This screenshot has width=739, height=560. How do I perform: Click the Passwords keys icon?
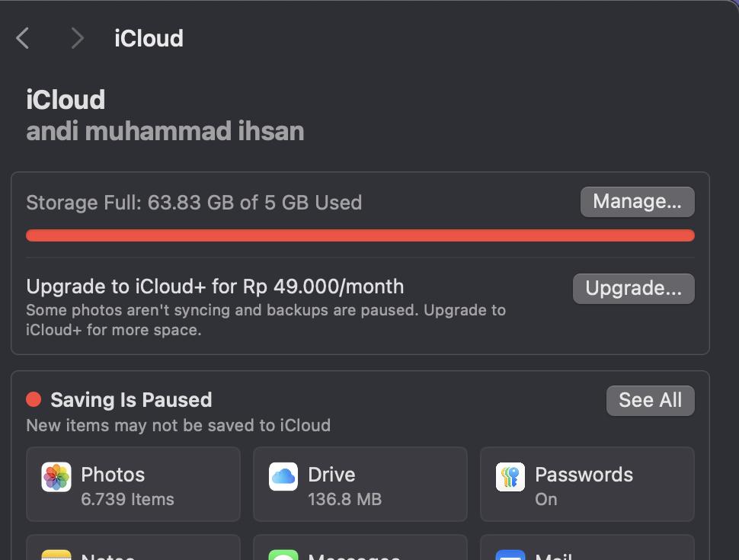pyautogui.click(x=510, y=477)
